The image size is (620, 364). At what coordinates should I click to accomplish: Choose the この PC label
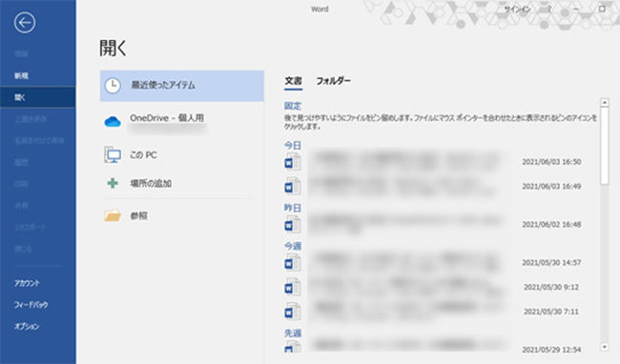[143, 155]
